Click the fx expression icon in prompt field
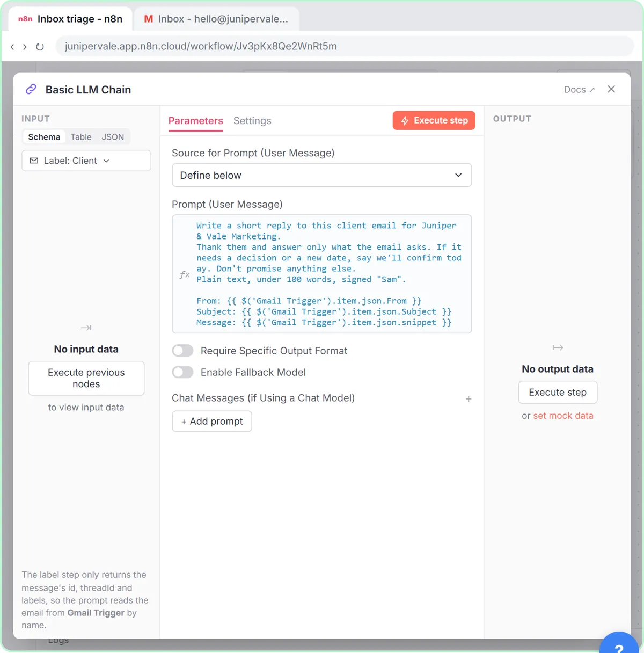The image size is (644, 653). click(184, 274)
